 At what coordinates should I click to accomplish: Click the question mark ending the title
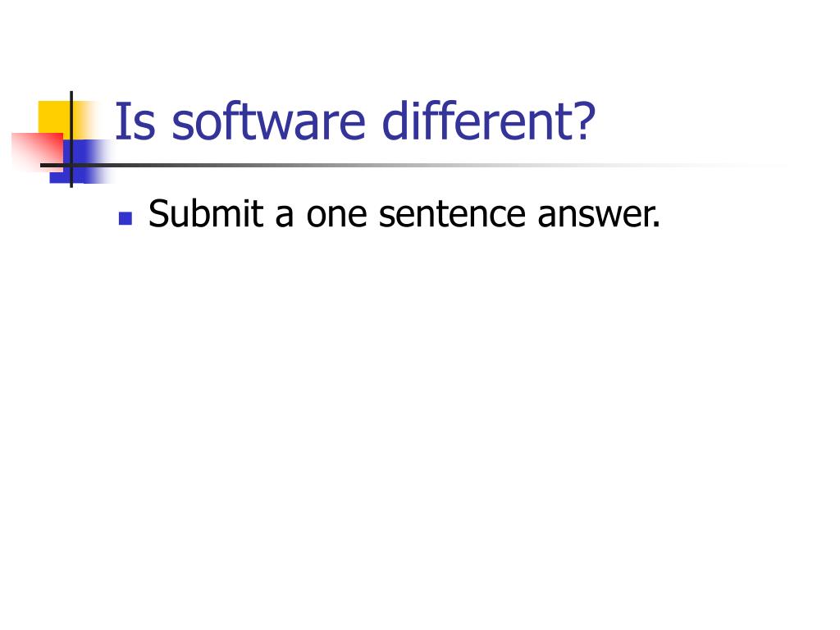tap(582, 121)
